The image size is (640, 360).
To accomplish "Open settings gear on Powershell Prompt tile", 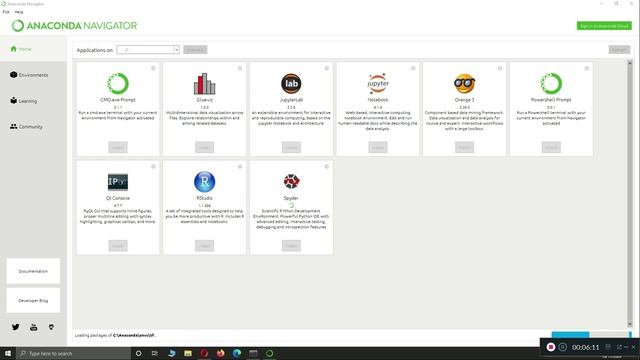I will click(587, 68).
